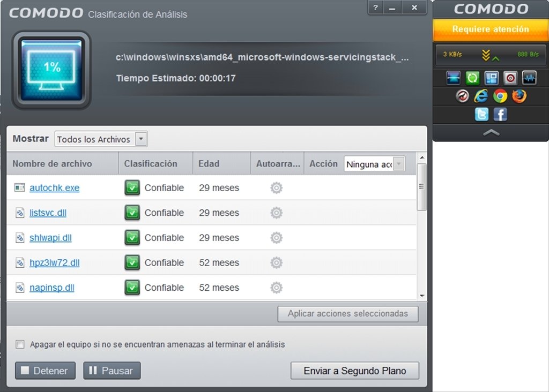Open the listsvc.dll file link
This screenshot has height=392, width=549.
pyautogui.click(x=48, y=213)
